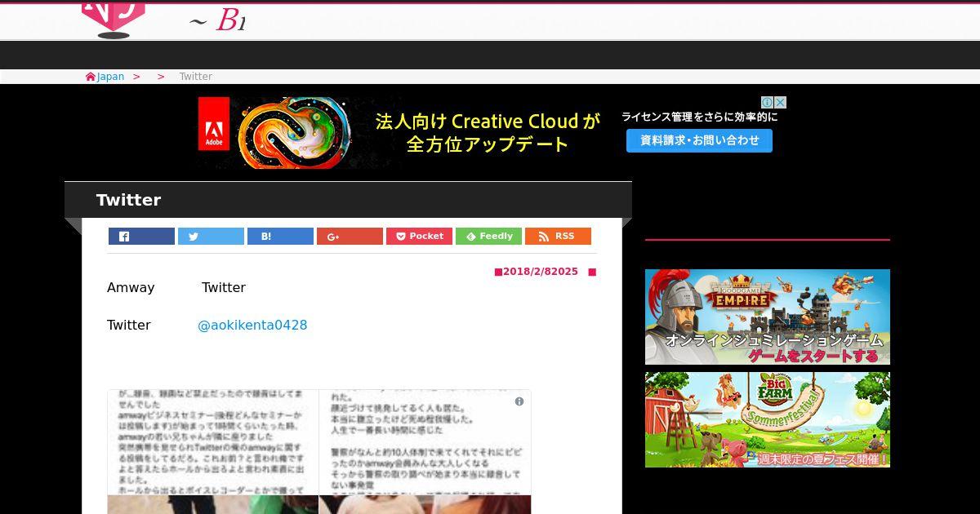The image size is (980, 514).
Task: Click the Adobe logo in banner ad
Action: coord(214,124)
